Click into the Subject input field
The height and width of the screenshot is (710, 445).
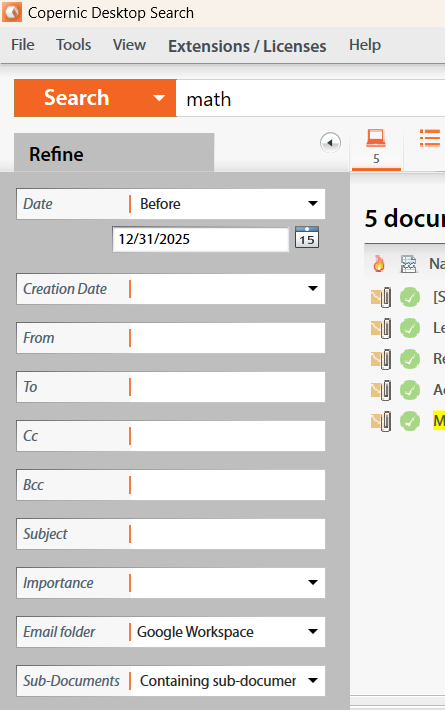[x=227, y=534]
